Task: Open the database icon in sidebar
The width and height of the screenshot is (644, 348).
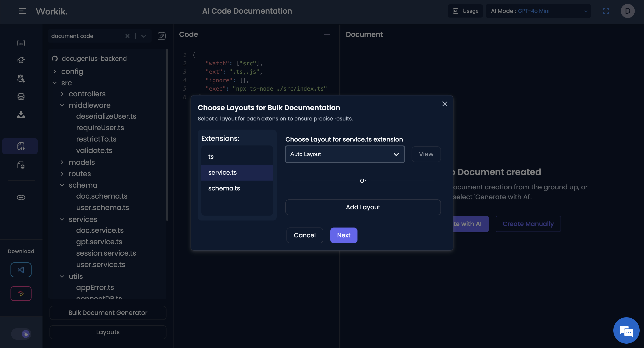Action: (21, 97)
